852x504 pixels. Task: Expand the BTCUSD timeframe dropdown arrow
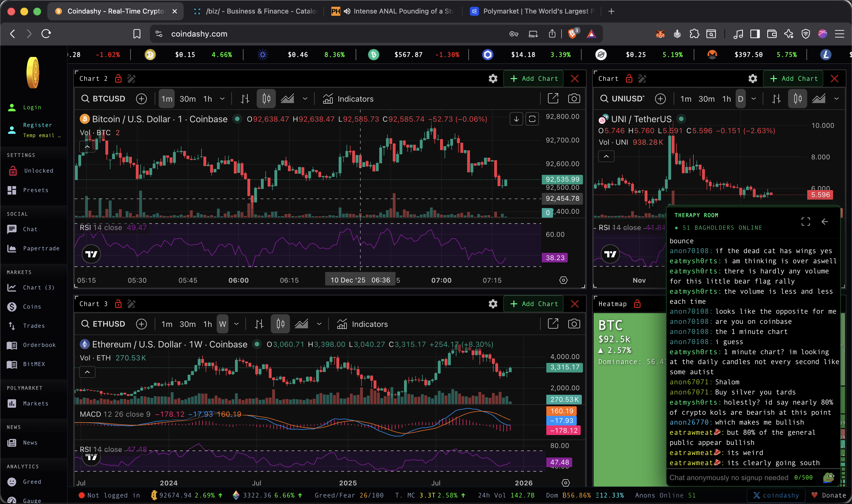pos(222,99)
